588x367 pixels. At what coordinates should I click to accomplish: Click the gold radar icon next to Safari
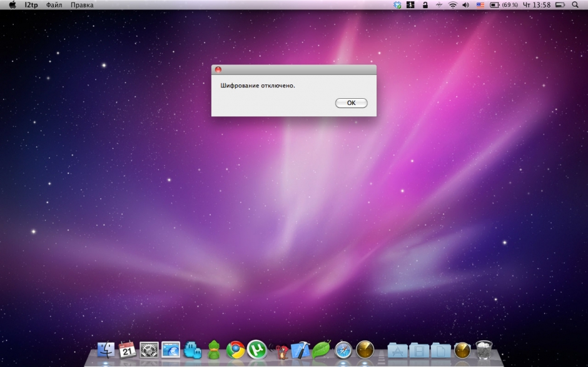tap(365, 350)
